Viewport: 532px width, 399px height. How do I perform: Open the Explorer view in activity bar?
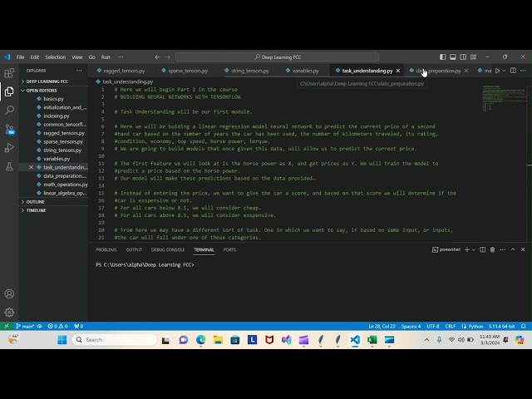click(x=9, y=91)
